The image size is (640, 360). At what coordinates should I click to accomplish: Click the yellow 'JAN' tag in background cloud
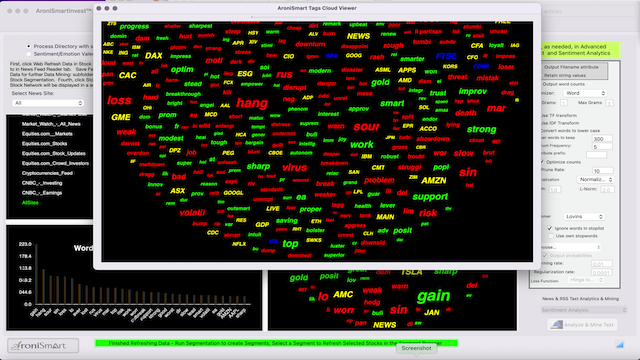(432, 313)
